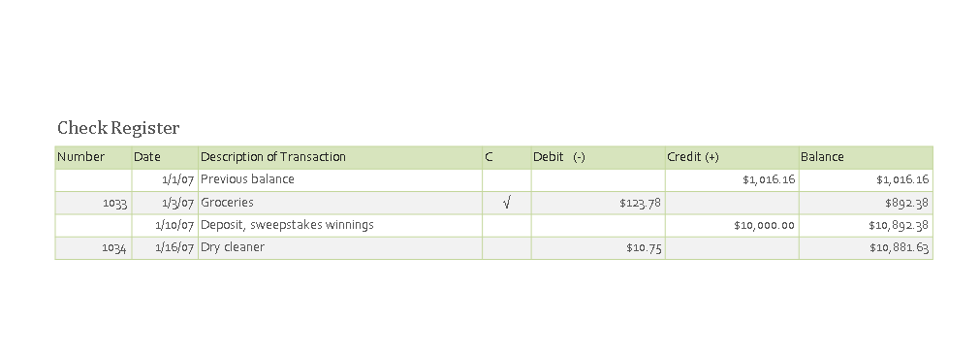Select the Date column header
Viewport: 980px width, 353px height.
165,157
